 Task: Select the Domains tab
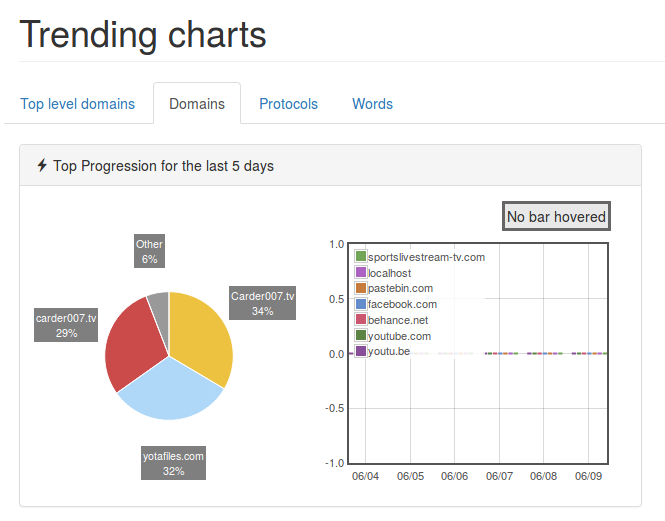197,104
